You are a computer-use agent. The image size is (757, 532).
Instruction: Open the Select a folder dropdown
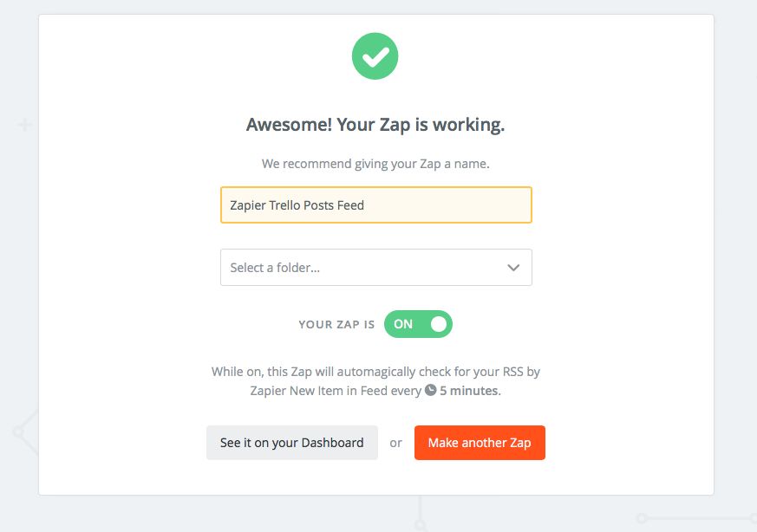[375, 268]
